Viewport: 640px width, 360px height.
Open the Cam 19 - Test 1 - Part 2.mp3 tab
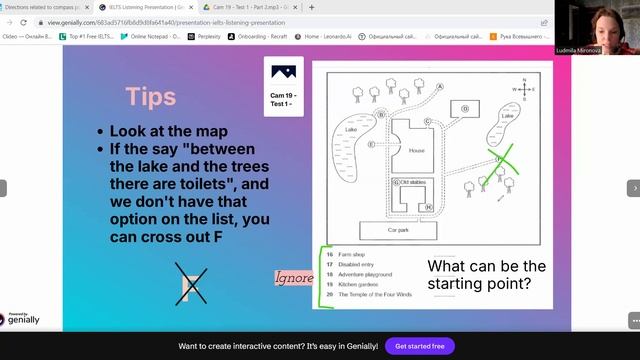[250, 7]
